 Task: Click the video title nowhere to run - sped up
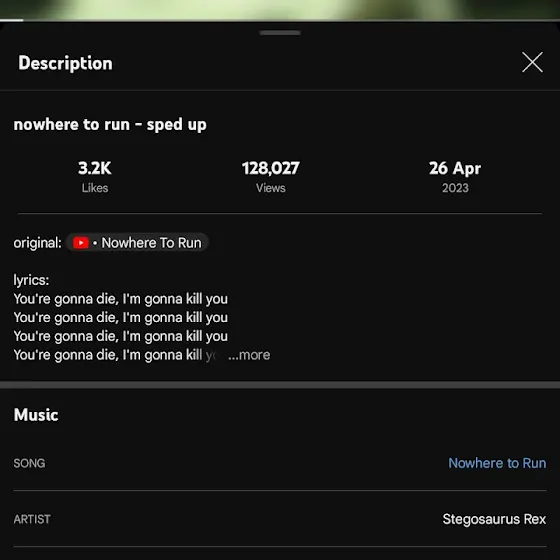click(x=110, y=125)
